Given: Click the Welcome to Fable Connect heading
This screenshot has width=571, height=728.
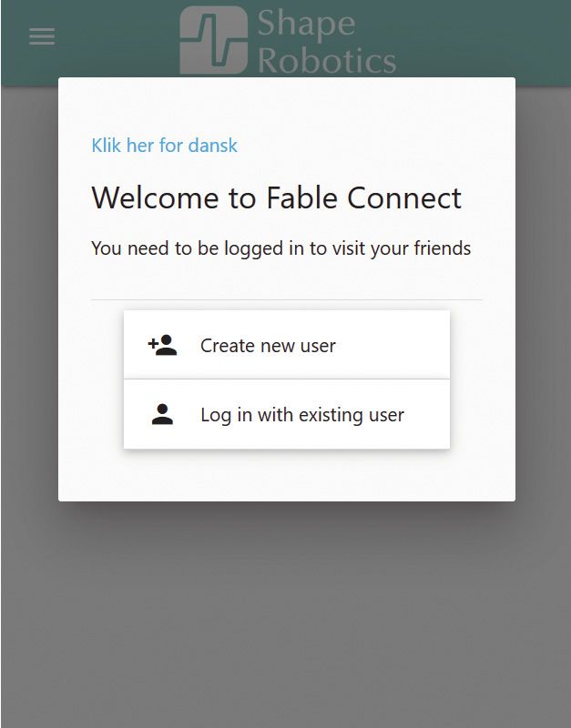Looking at the screenshot, I should pyautogui.click(x=276, y=198).
